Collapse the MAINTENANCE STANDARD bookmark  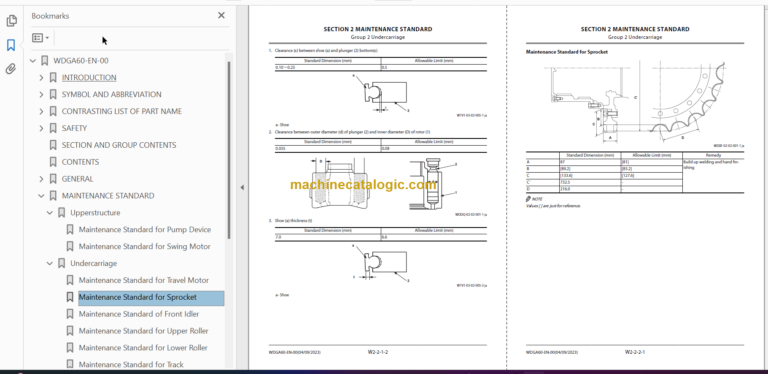41,196
